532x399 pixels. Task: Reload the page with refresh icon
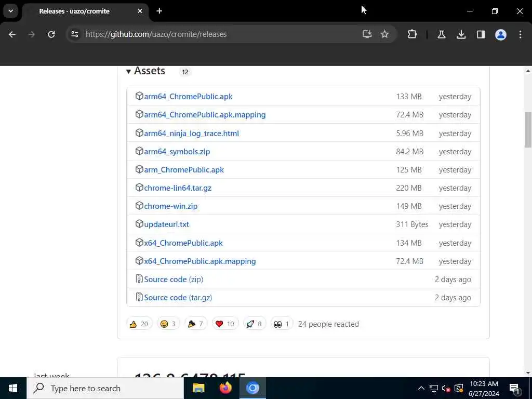click(51, 34)
